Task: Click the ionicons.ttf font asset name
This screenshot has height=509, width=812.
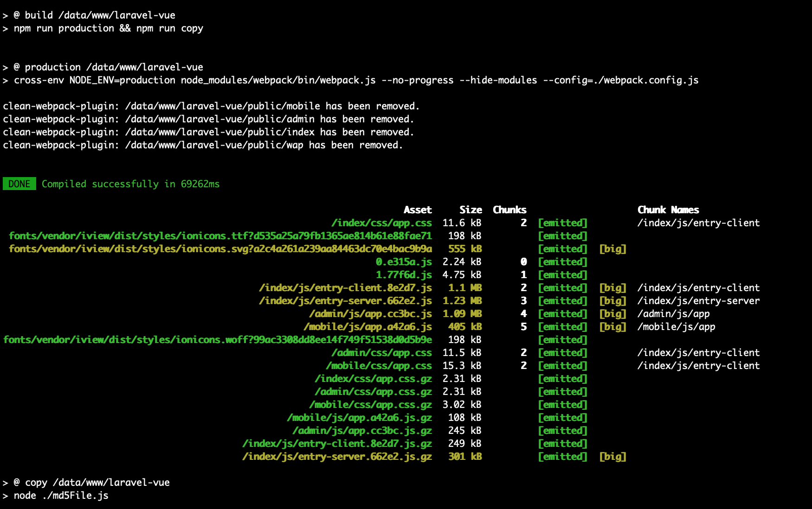Action: [x=220, y=236]
